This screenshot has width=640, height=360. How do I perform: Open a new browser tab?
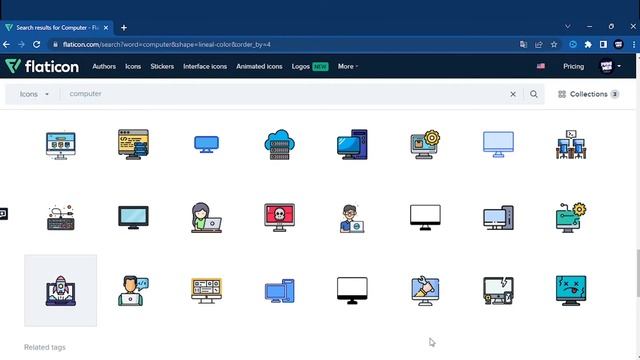124,28
